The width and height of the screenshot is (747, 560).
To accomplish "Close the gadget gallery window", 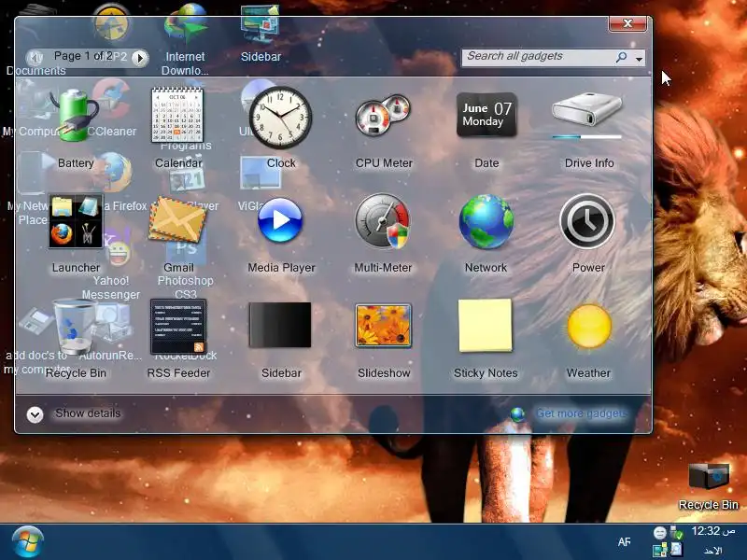I will 627,23.
